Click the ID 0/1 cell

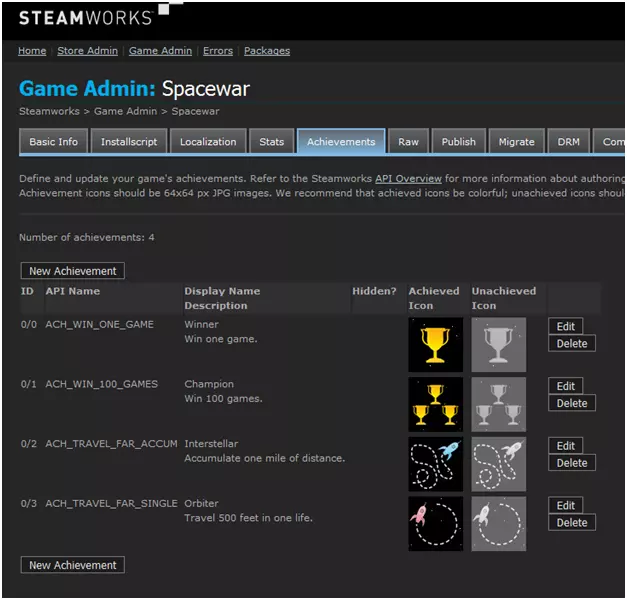coord(29,384)
